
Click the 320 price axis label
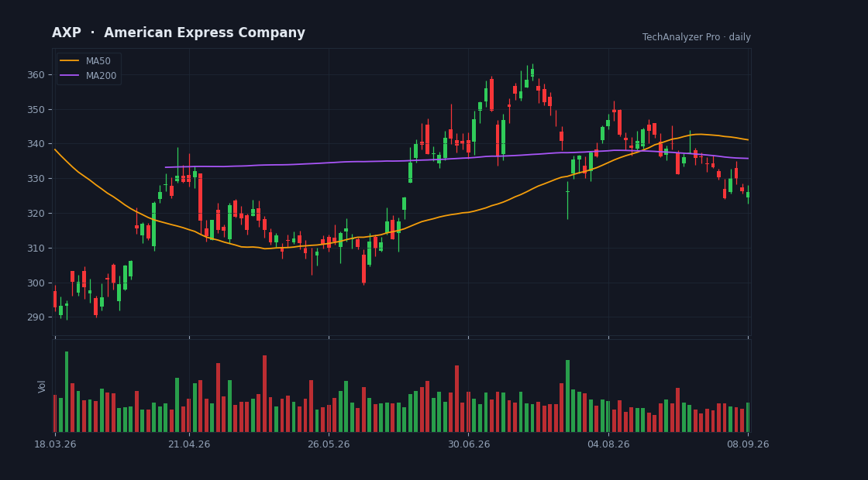coord(36,214)
